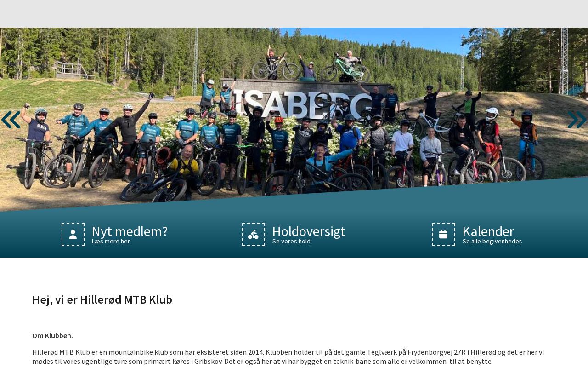588x368 pixels.
Task: Click the person icon beside Nyt medlem
Action: pos(73,235)
